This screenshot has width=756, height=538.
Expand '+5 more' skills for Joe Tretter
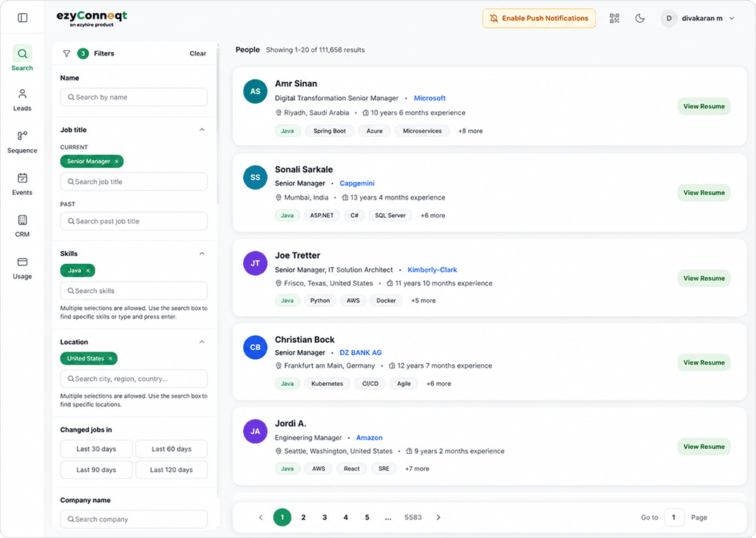[423, 300]
